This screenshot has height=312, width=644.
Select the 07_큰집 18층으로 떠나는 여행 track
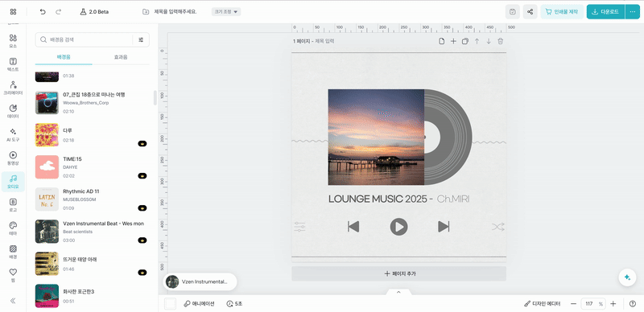[91, 103]
